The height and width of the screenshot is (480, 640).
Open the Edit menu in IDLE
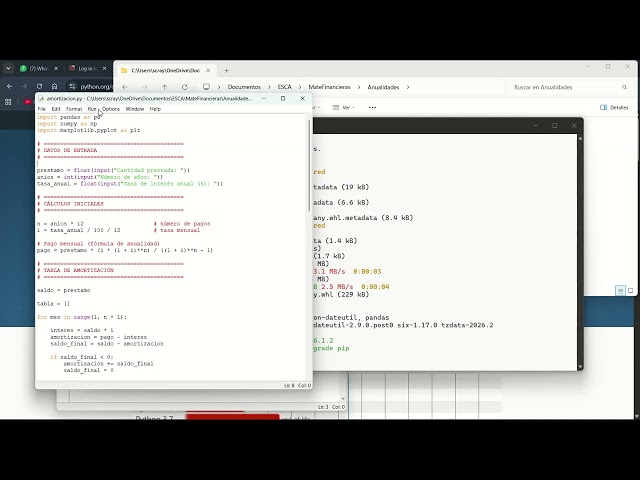[56, 109]
